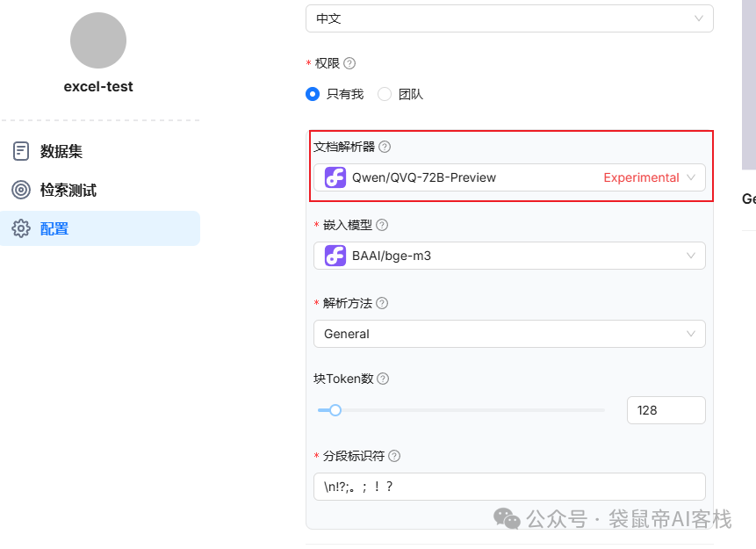The height and width of the screenshot is (549, 756).
Task: Click the 块Token数 label
Action: 344,379
